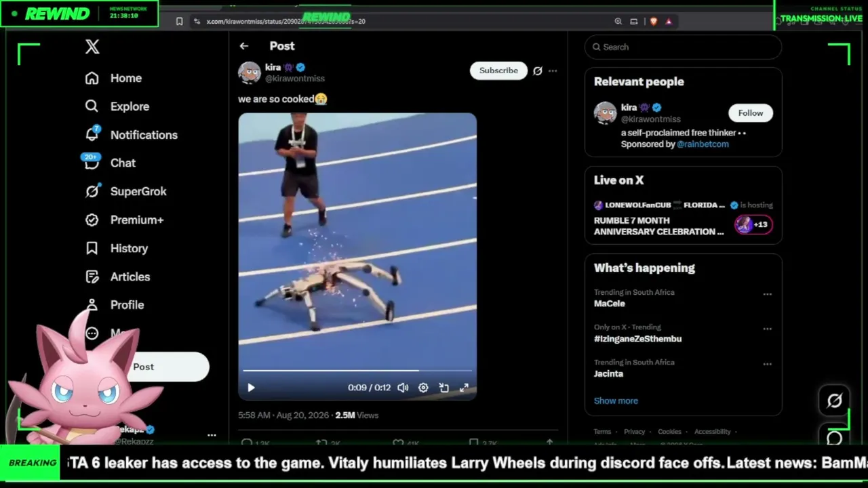Open the RUMBLE 7 MONTH ANNIVERSARY live space
Screen dimensions: 868x488
click(659, 226)
